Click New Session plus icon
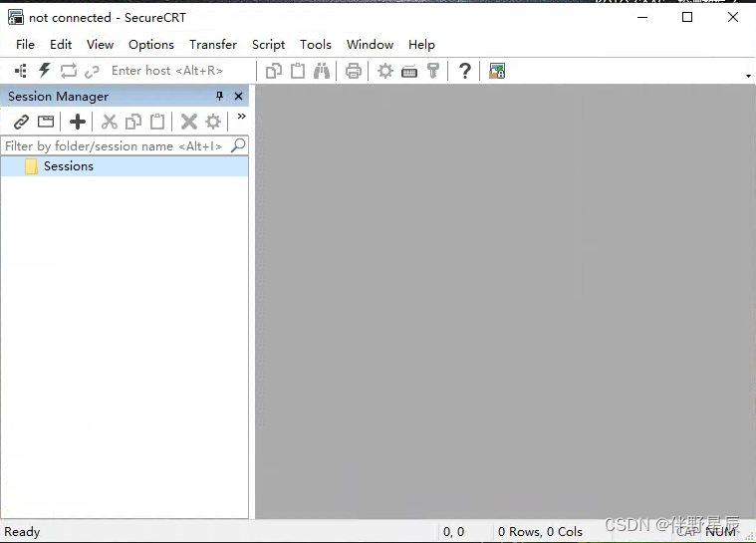 pos(77,122)
